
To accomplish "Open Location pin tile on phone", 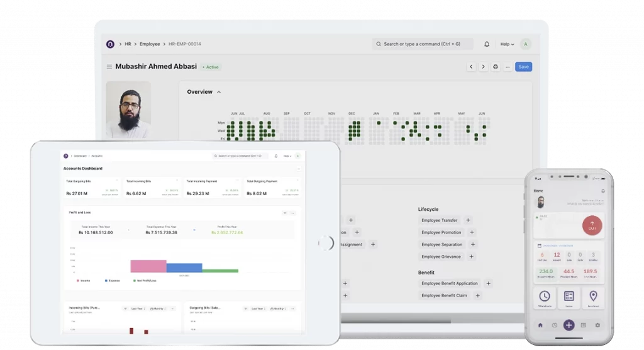I will tap(593, 298).
